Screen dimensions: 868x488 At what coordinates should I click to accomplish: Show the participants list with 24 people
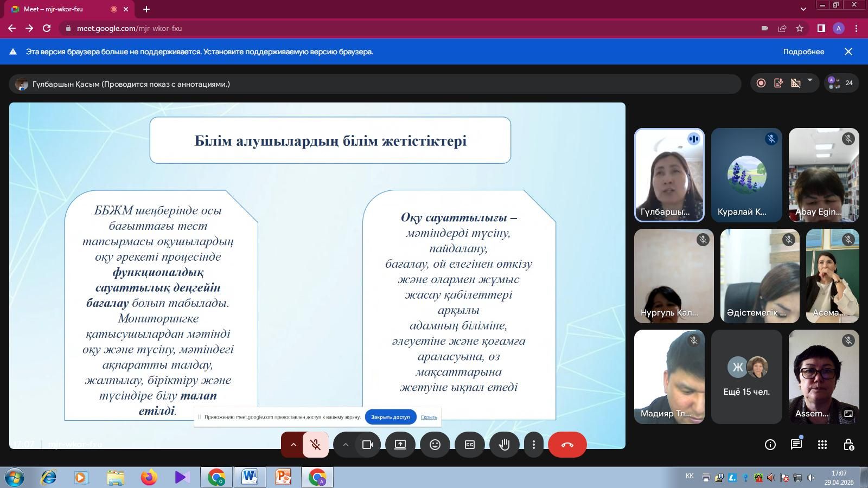(x=841, y=83)
